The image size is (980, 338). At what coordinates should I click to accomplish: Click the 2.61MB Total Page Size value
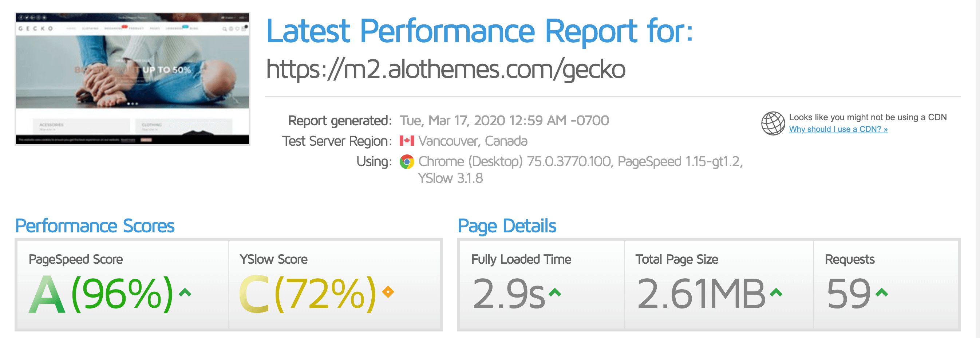701,294
